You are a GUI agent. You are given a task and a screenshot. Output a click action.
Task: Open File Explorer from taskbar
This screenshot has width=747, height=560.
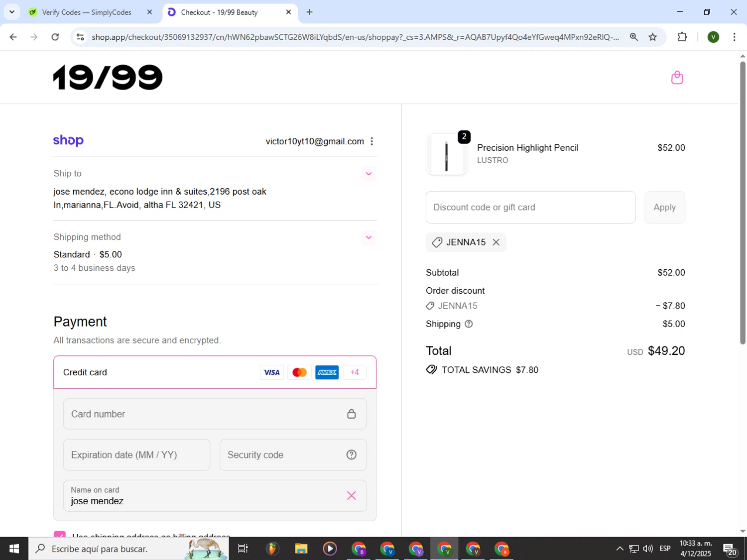[301, 549]
